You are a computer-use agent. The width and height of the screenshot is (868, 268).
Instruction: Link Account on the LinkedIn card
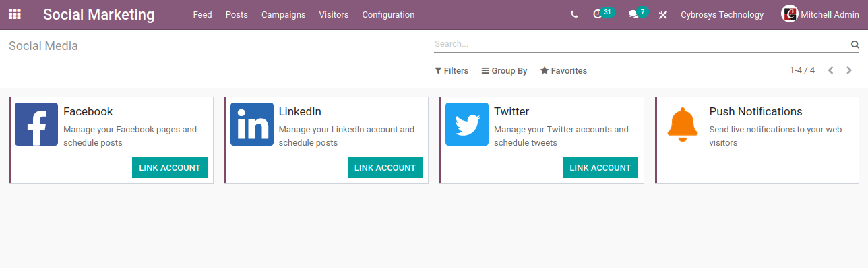tap(385, 167)
